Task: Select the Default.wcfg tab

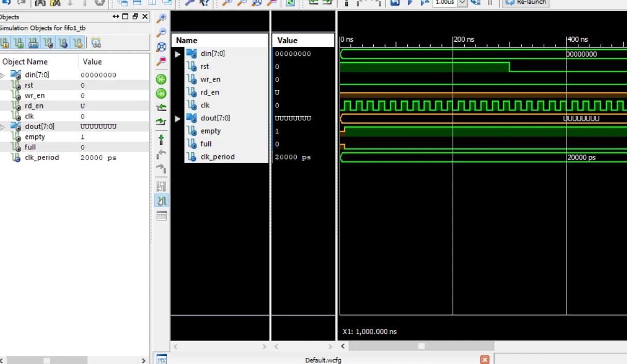Action: point(323,360)
